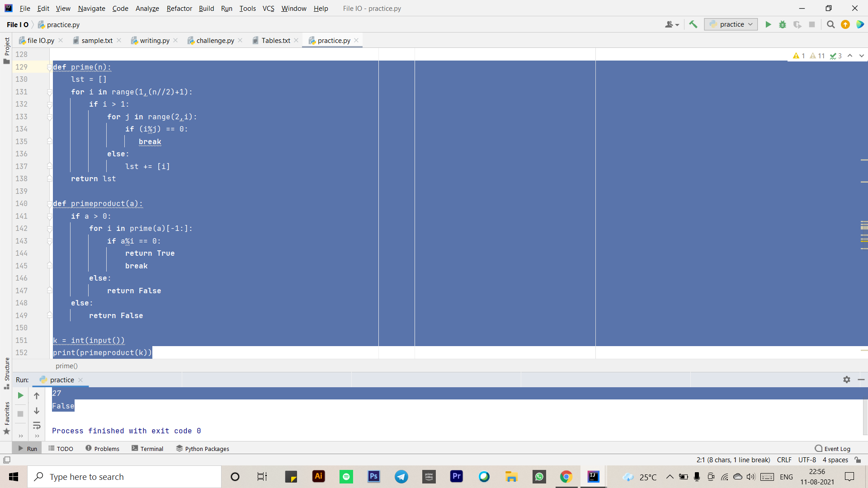This screenshot has width=868, height=488.
Task: Run the practice configuration with the green play icon
Action: click(768, 24)
